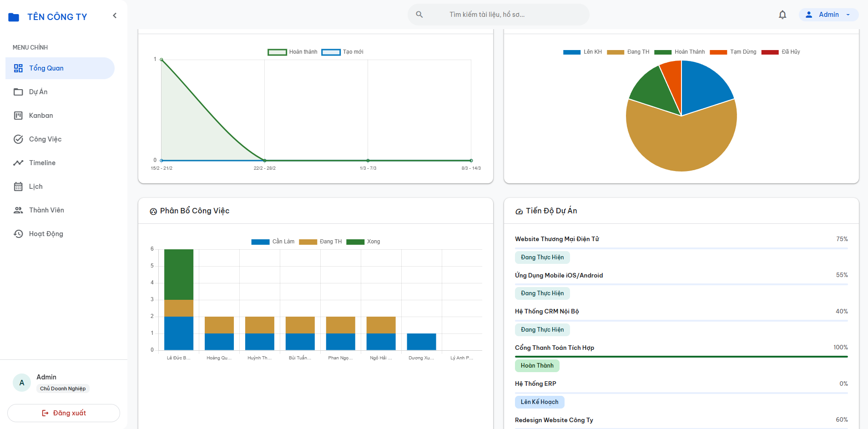Open the Admin account dropdown
868x429 pixels.
pos(828,15)
